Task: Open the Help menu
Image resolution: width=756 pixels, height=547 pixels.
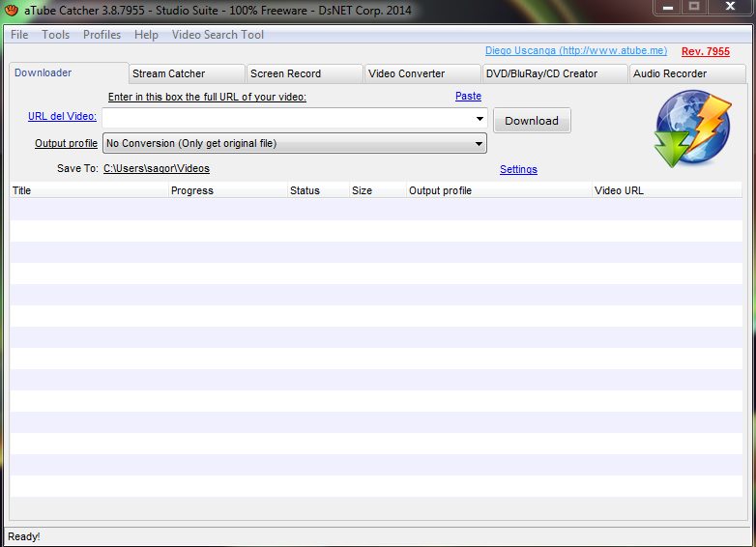Action: 146,35
